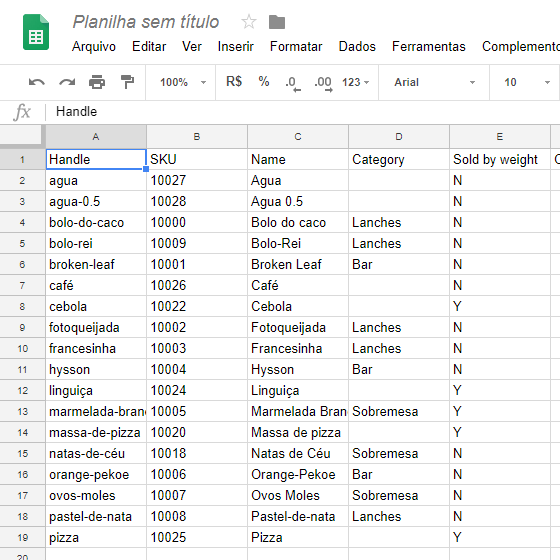
Task: Select row 8 header
Action: (x=22, y=306)
